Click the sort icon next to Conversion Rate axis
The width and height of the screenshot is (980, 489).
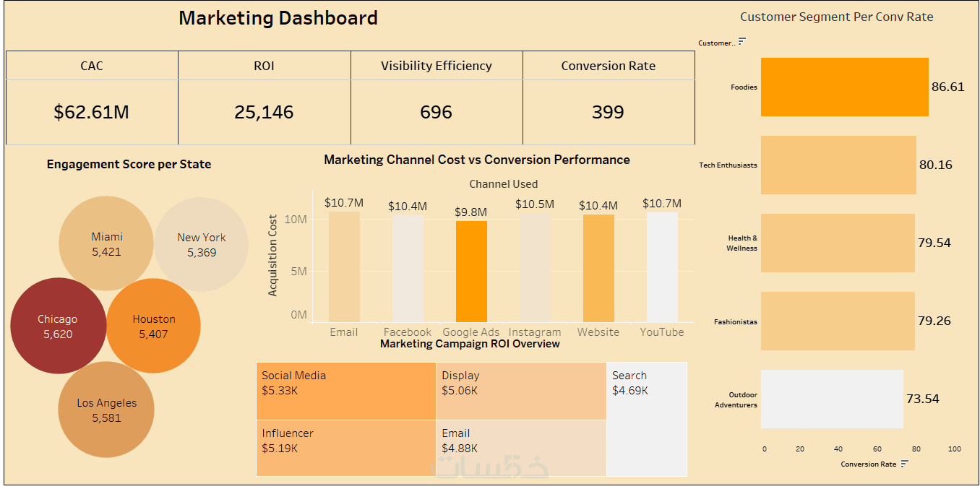pyautogui.click(x=904, y=464)
